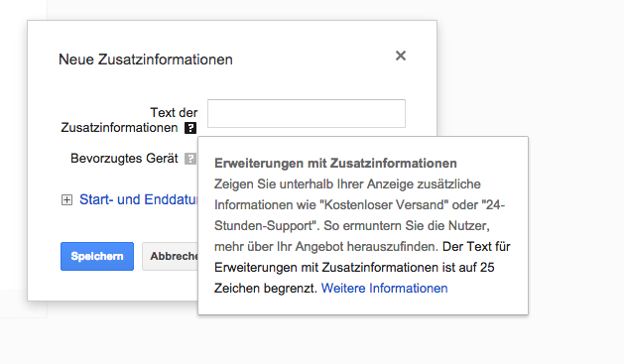Show help for Text der Zusatzinformationen
Screen dimensions: 624x364
[190, 128]
